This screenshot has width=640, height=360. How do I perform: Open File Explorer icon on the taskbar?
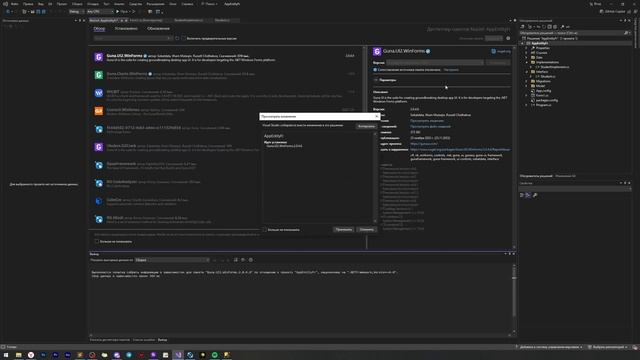point(18,355)
